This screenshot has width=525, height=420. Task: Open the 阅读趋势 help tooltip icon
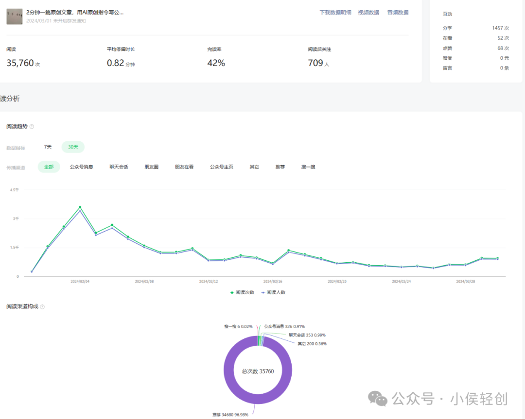pyautogui.click(x=31, y=126)
